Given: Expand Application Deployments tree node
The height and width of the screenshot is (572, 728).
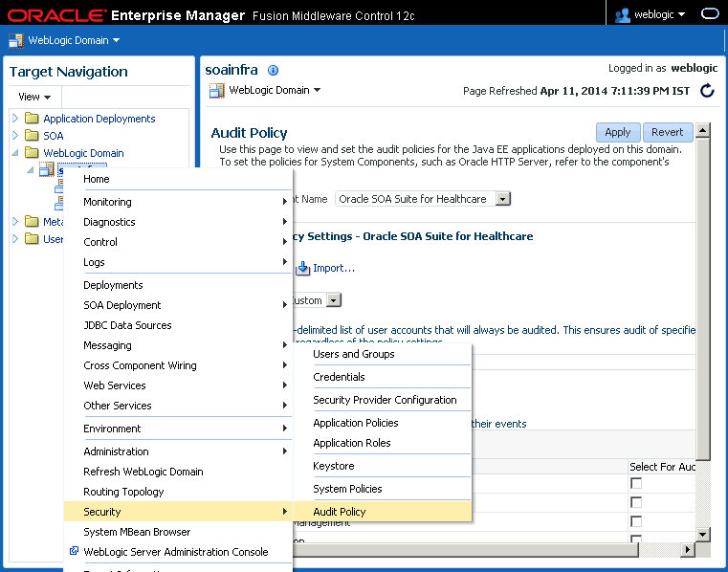Looking at the screenshot, I should (x=15, y=118).
